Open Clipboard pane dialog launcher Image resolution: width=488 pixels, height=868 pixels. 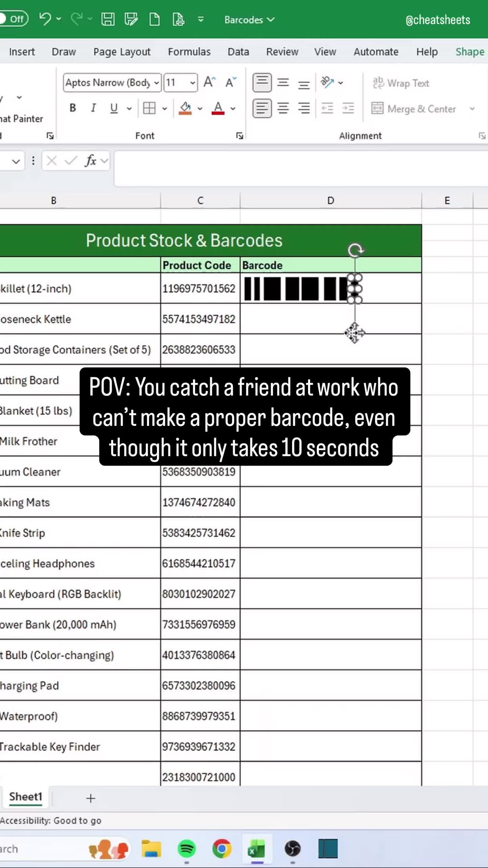pyautogui.click(x=50, y=136)
